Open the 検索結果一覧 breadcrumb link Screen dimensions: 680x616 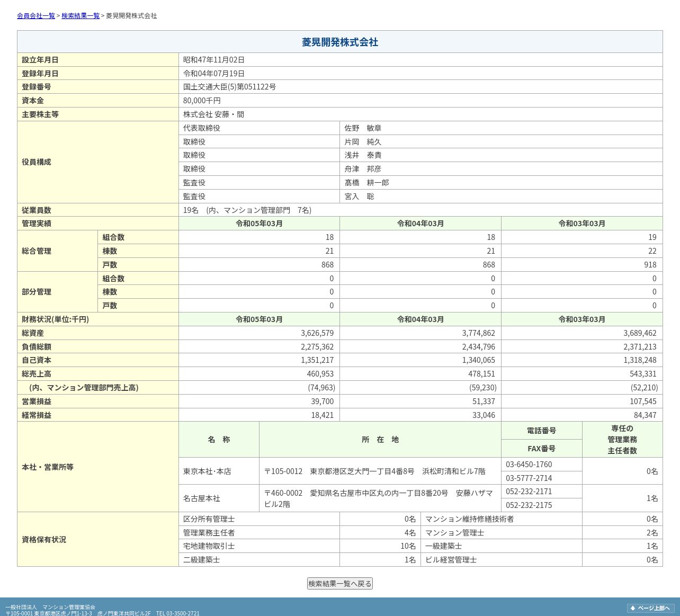[x=80, y=16]
